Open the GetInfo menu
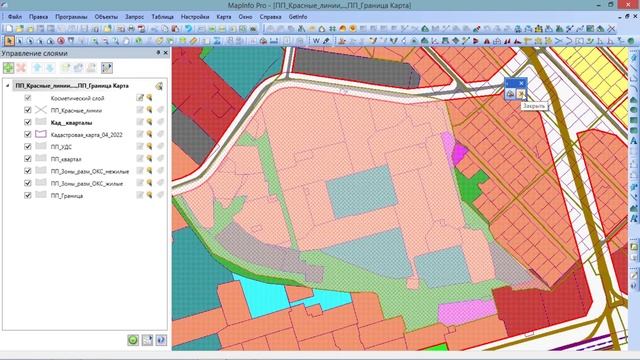 point(298,17)
